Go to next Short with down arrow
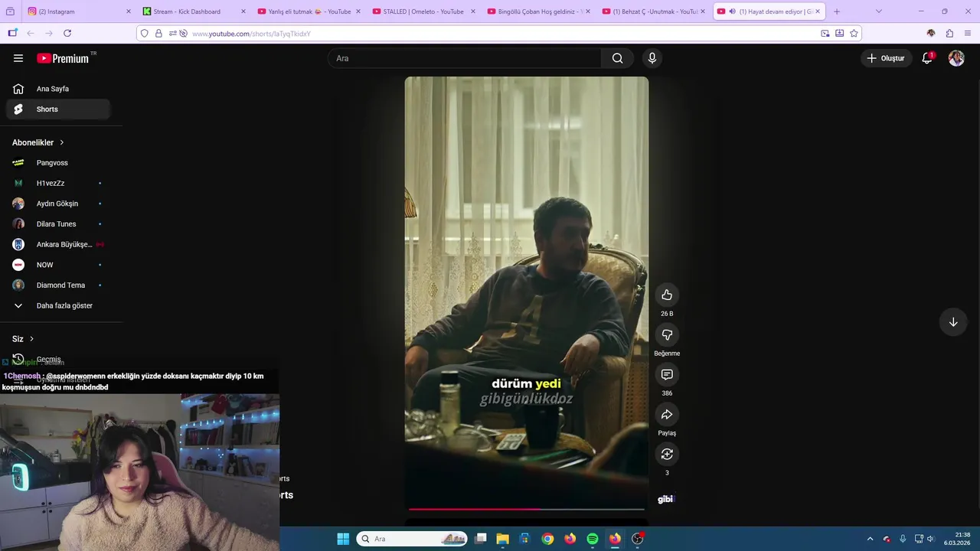980x551 pixels. [953, 322]
